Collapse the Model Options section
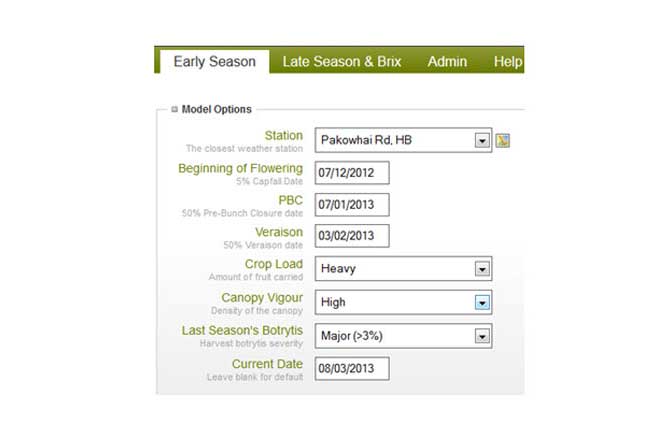The width and height of the screenshot is (671, 436). 174,109
